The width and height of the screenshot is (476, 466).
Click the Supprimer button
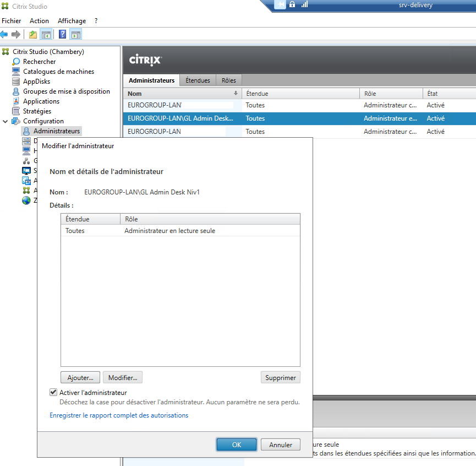click(281, 378)
